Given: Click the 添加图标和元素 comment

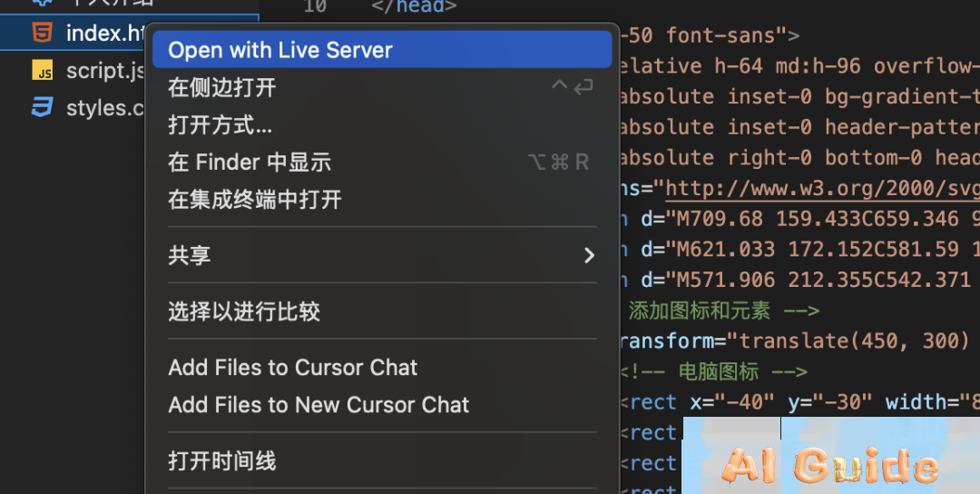Looking at the screenshot, I should (724, 311).
